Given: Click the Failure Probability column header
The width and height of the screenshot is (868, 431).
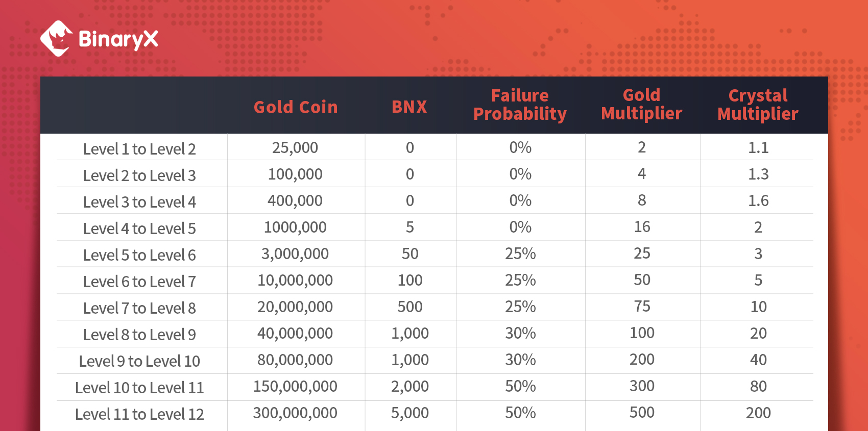Looking at the screenshot, I should pos(520,105).
